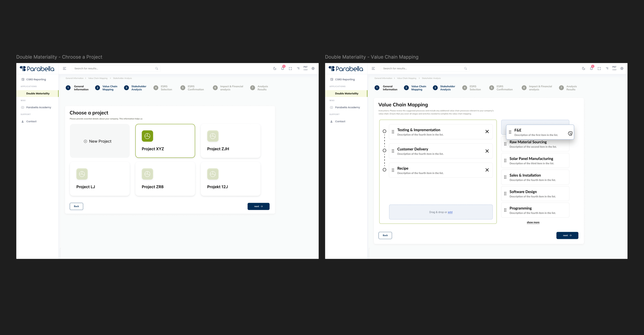The image size is (644, 335).
Task: Grab drag handle of Recipe item
Action: (393, 170)
